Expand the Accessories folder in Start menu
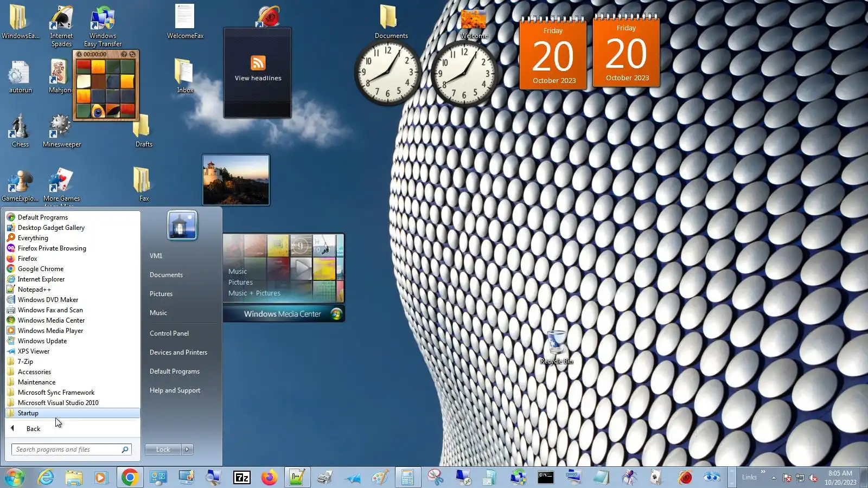 (73, 372)
